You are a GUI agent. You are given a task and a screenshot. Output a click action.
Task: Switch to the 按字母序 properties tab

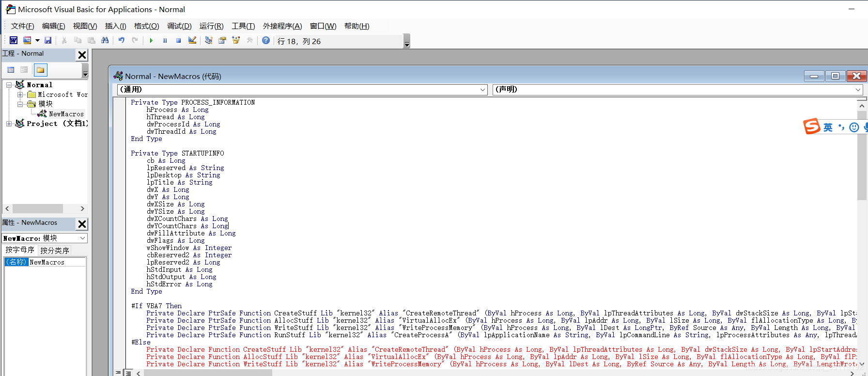click(x=20, y=250)
